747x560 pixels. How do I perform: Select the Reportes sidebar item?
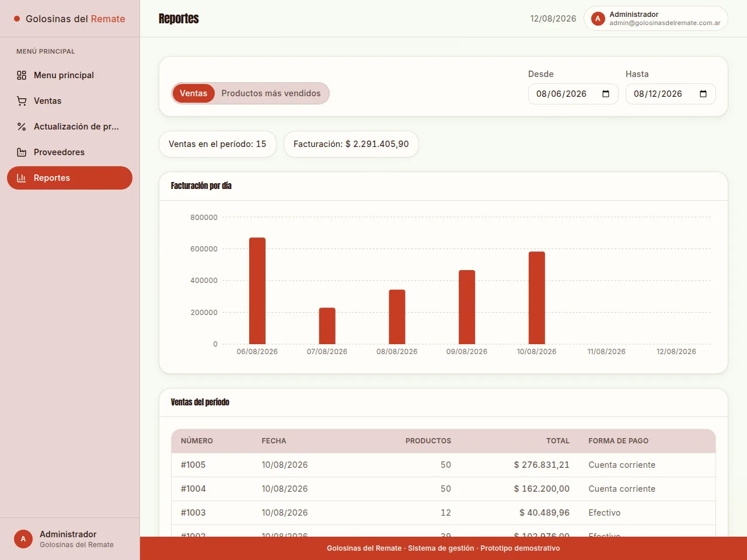point(69,178)
